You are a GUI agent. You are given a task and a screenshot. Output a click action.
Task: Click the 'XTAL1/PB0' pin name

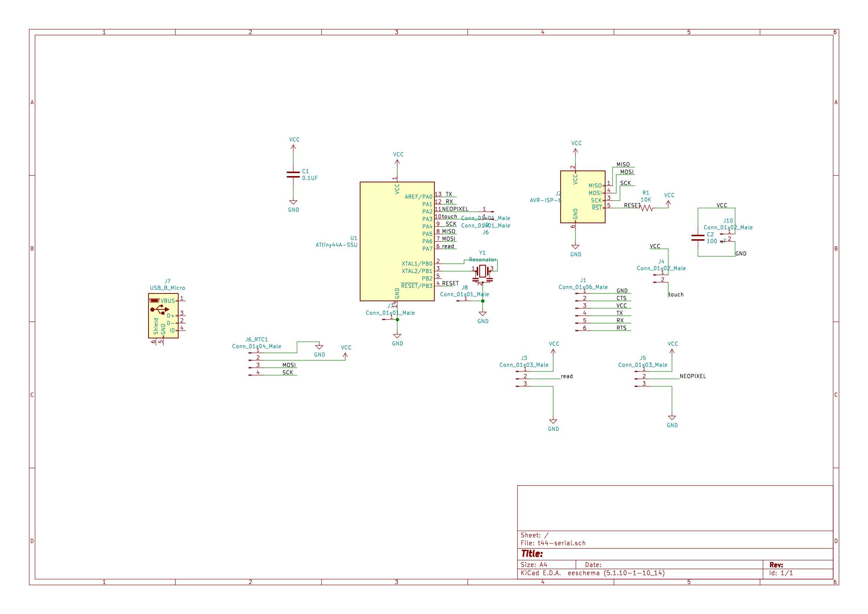(417, 264)
